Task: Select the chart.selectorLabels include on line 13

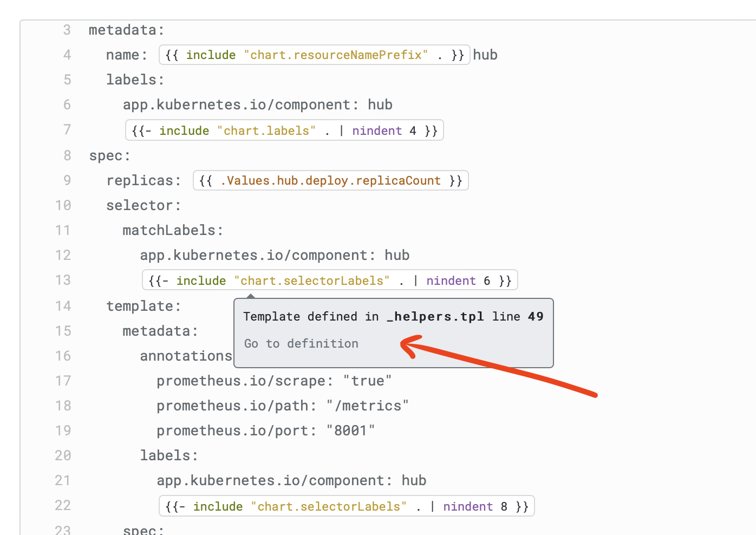Action: (329, 280)
